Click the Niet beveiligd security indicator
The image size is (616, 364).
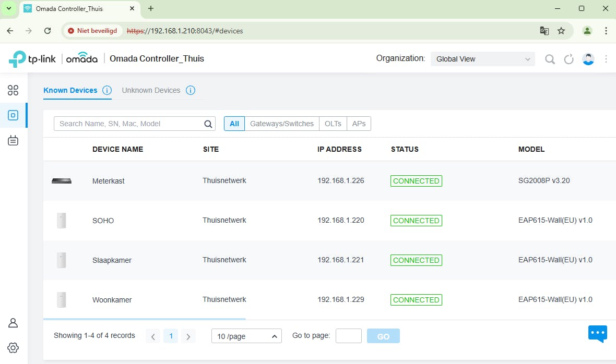92,31
